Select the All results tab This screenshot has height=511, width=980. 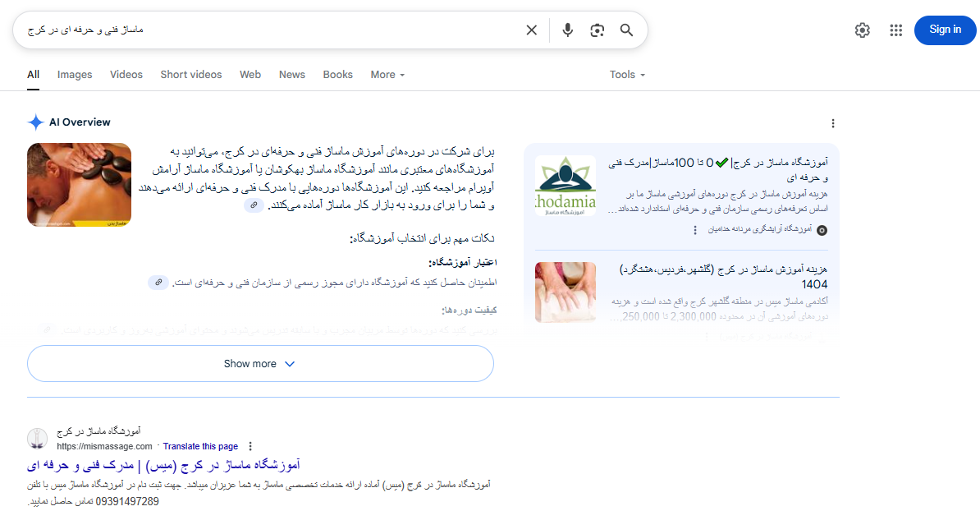(x=33, y=75)
